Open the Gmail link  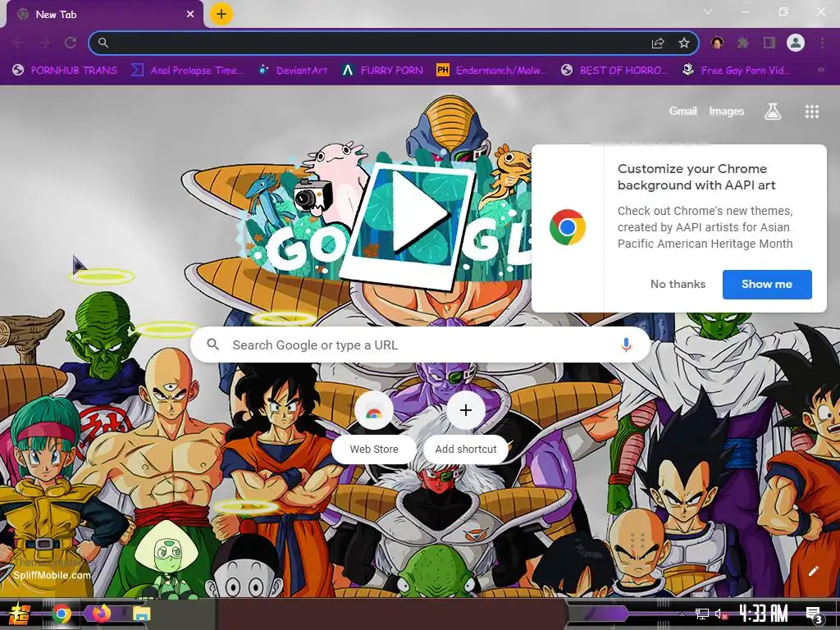click(682, 111)
